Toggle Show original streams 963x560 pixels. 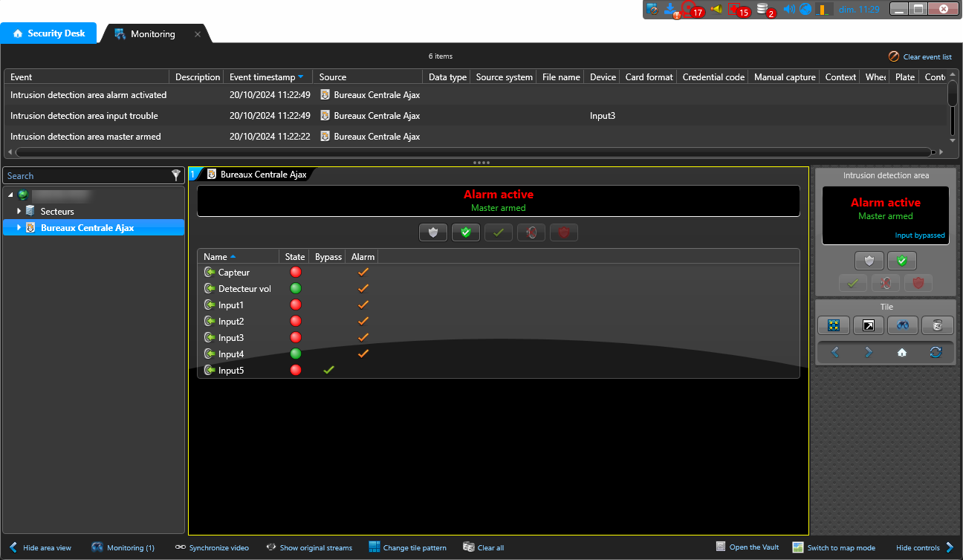coord(309,548)
